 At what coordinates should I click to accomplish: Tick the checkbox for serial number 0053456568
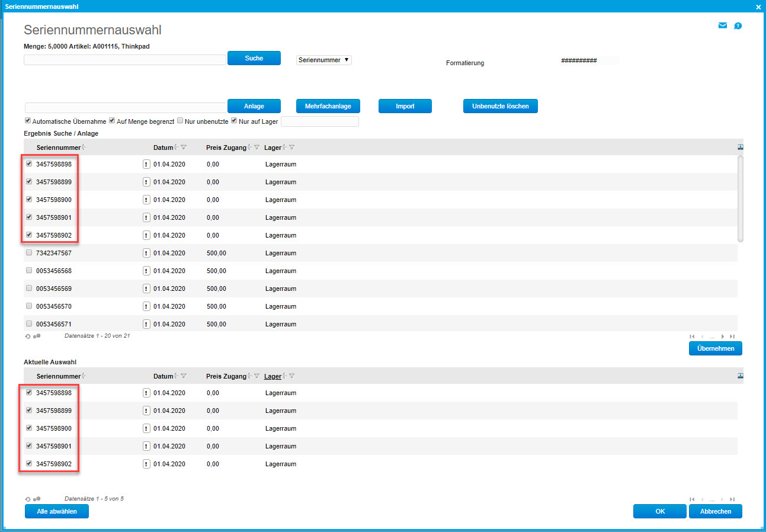29,271
